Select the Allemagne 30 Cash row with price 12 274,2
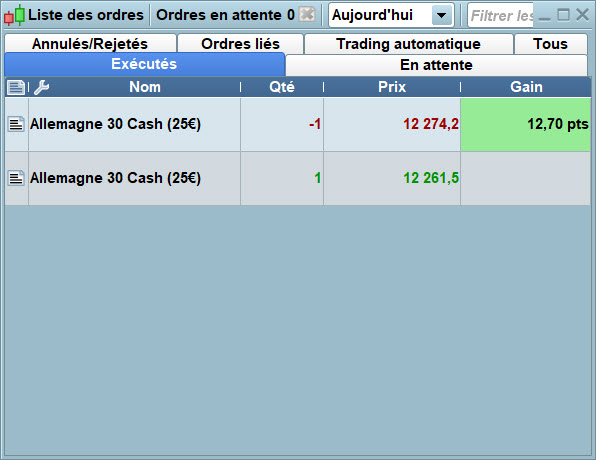 pos(298,124)
